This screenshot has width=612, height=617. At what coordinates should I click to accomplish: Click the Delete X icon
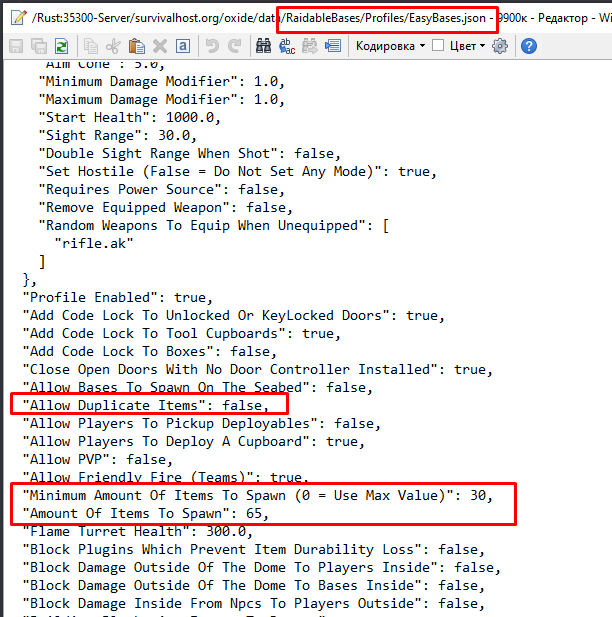[159, 46]
